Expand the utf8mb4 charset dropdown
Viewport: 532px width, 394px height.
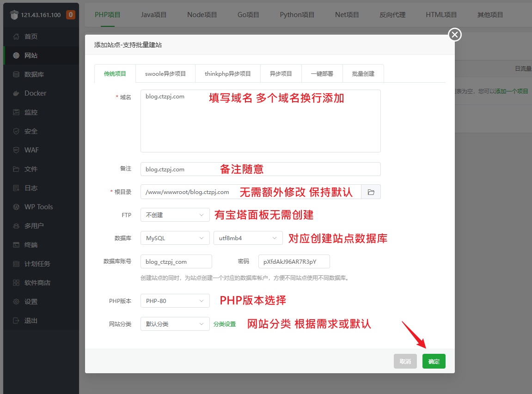(248, 238)
